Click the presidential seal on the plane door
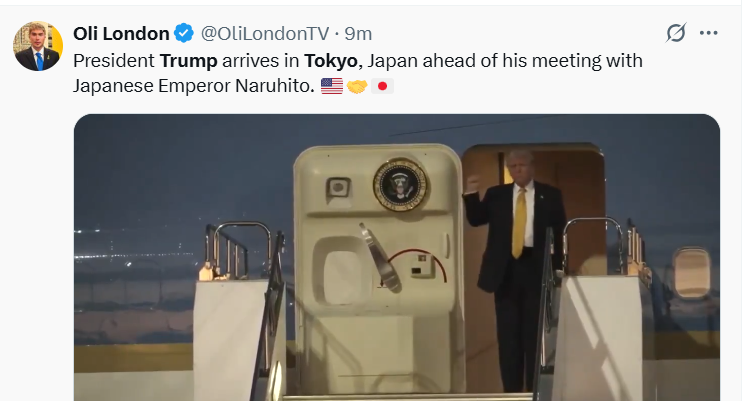This screenshot has height=401, width=745. click(400, 185)
